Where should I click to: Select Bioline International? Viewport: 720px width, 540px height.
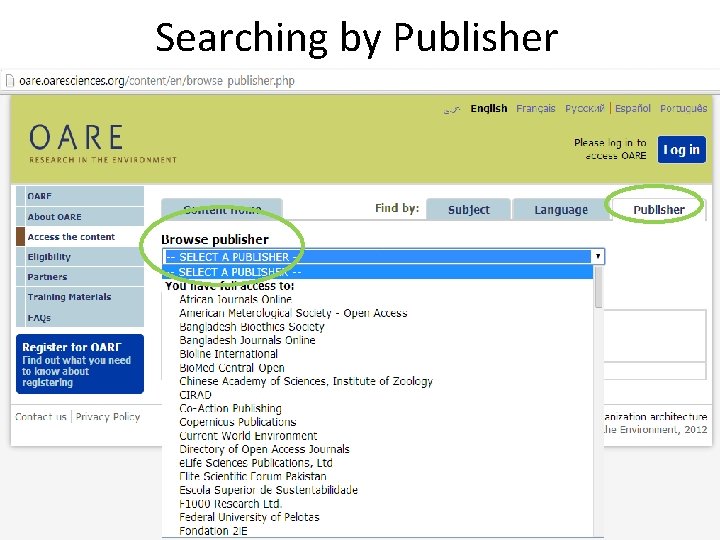tap(228, 354)
